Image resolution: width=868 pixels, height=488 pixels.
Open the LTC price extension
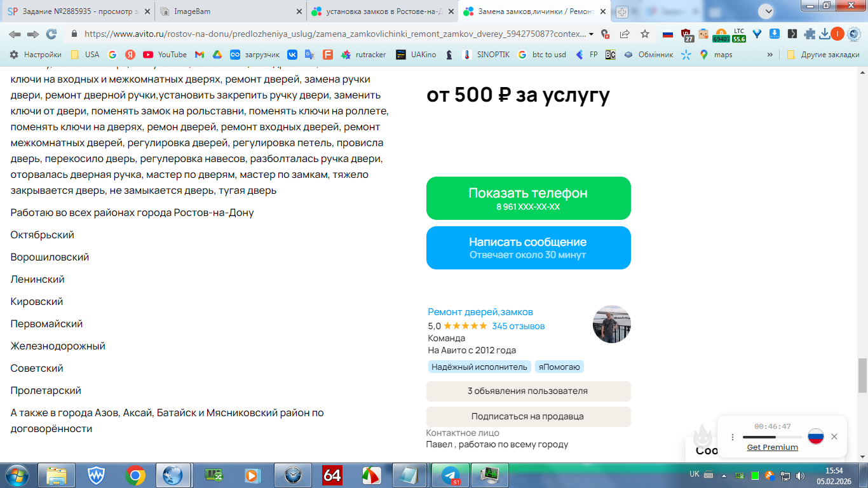738,34
